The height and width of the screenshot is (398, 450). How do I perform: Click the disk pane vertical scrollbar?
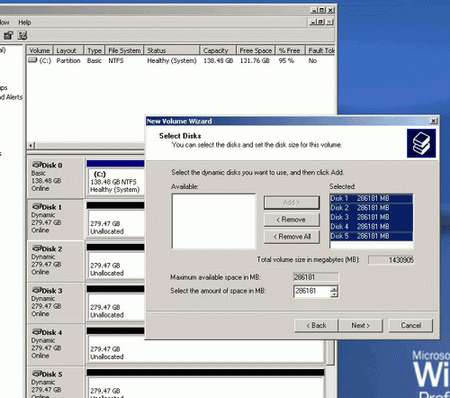pyautogui.click(x=330, y=353)
